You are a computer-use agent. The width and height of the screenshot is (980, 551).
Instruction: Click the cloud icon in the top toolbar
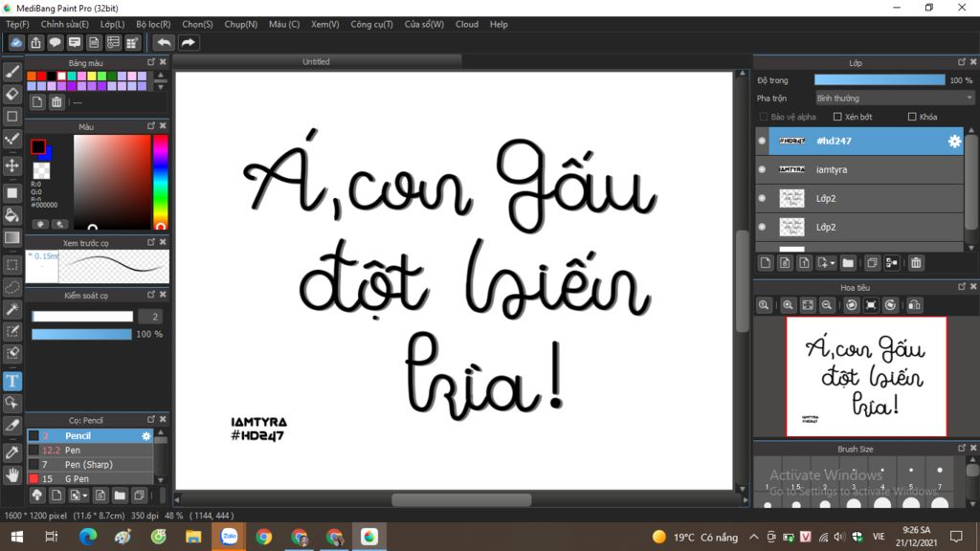[x=16, y=42]
